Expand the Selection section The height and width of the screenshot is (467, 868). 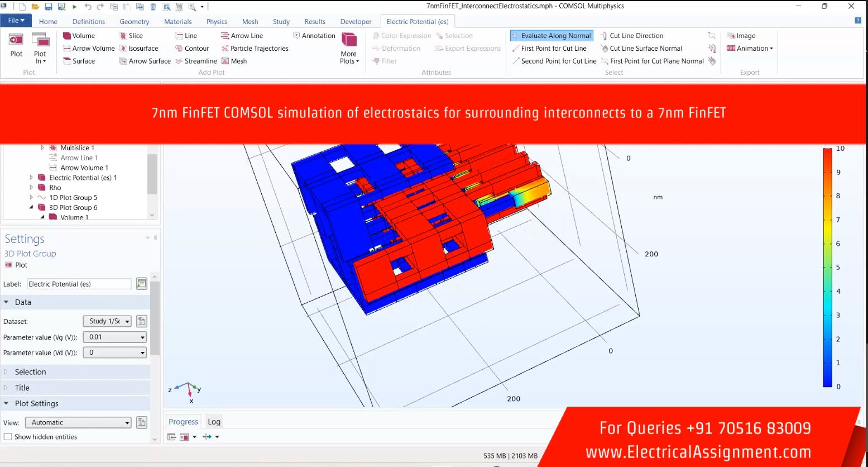tap(30, 372)
